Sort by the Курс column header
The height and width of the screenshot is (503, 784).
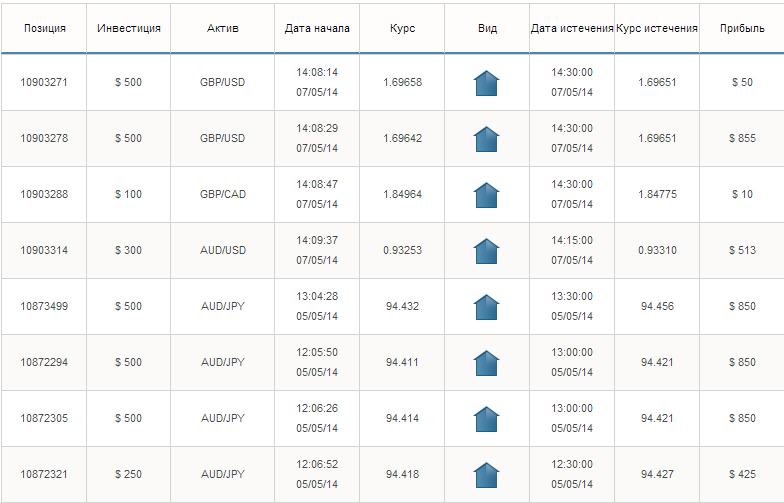pyautogui.click(x=402, y=28)
